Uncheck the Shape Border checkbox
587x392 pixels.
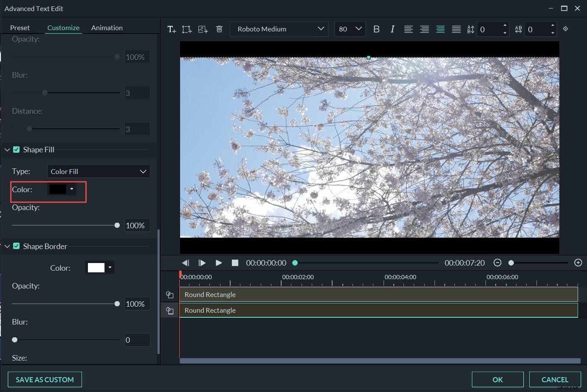pos(16,246)
